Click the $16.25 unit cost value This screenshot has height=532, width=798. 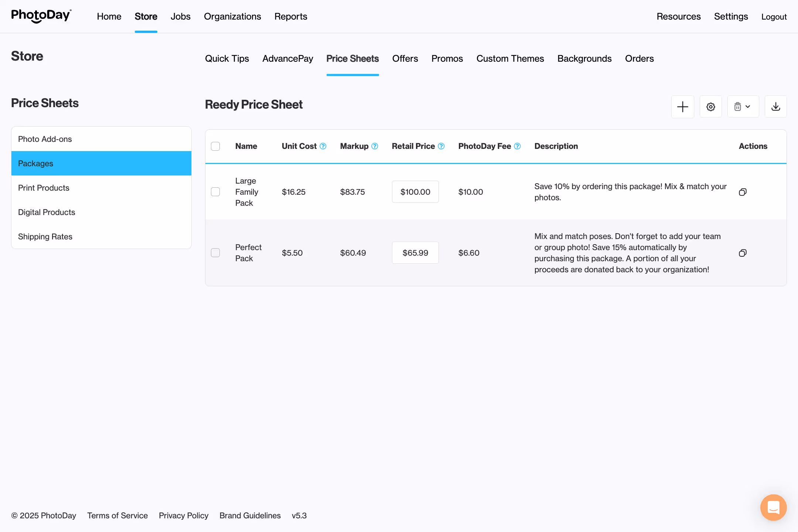pos(294,192)
